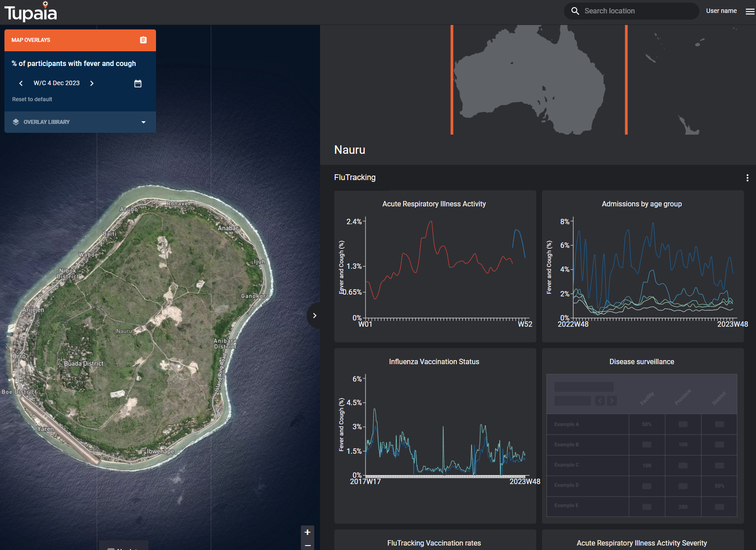Open Acute Respiratory Illness Activity Severity card

coord(643,540)
